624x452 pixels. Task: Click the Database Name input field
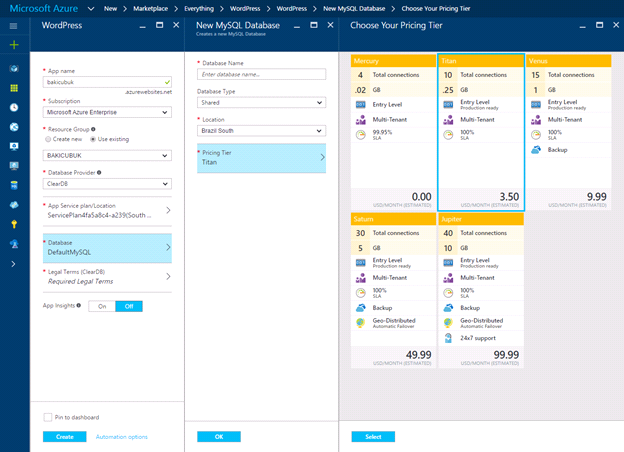click(x=261, y=74)
